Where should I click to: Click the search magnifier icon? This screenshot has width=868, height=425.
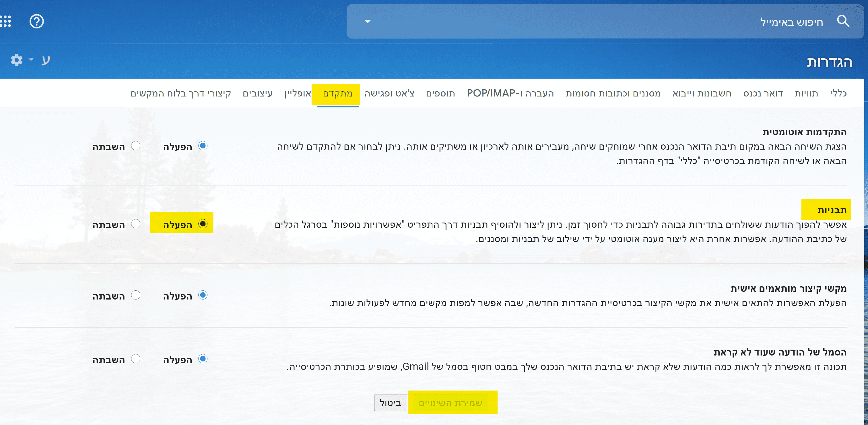pyautogui.click(x=843, y=21)
